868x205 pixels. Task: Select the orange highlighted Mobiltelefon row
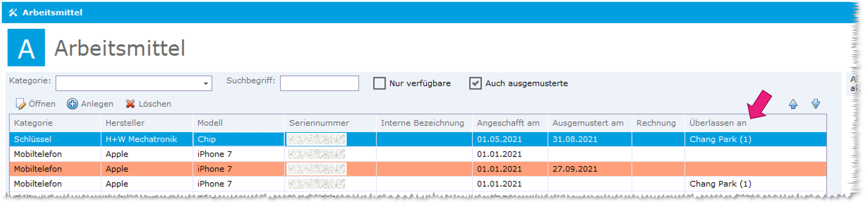click(x=38, y=169)
